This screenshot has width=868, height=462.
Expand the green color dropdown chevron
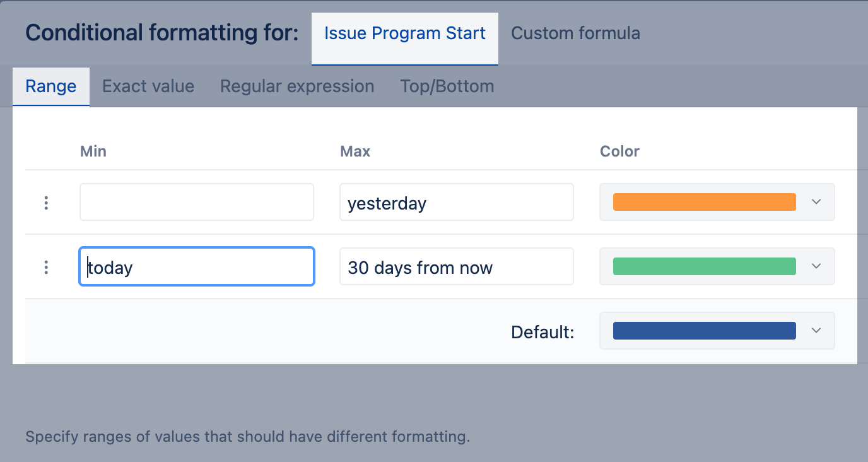(816, 266)
